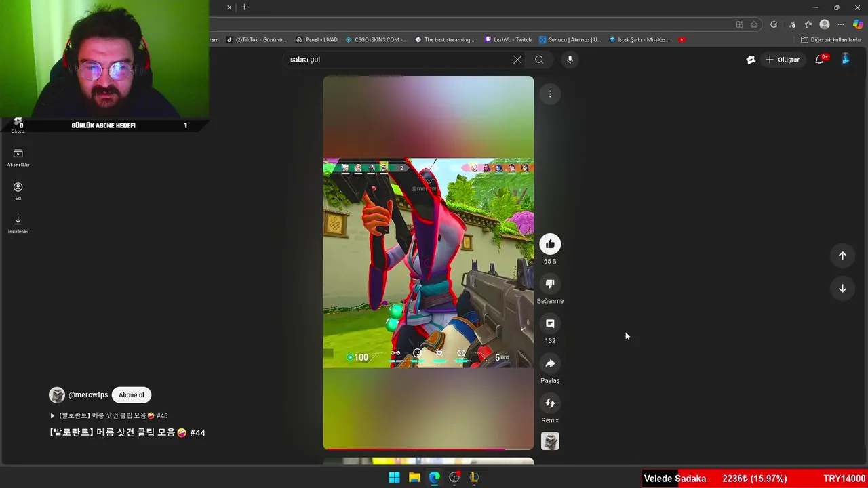This screenshot has height=488, width=868.
Task: Start voice search with microphone
Action: (570, 60)
